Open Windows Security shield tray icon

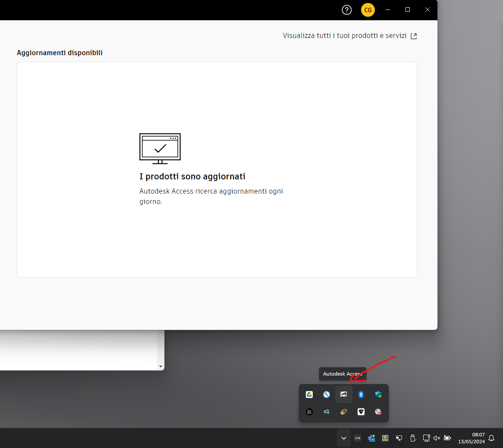pyautogui.click(x=378, y=395)
